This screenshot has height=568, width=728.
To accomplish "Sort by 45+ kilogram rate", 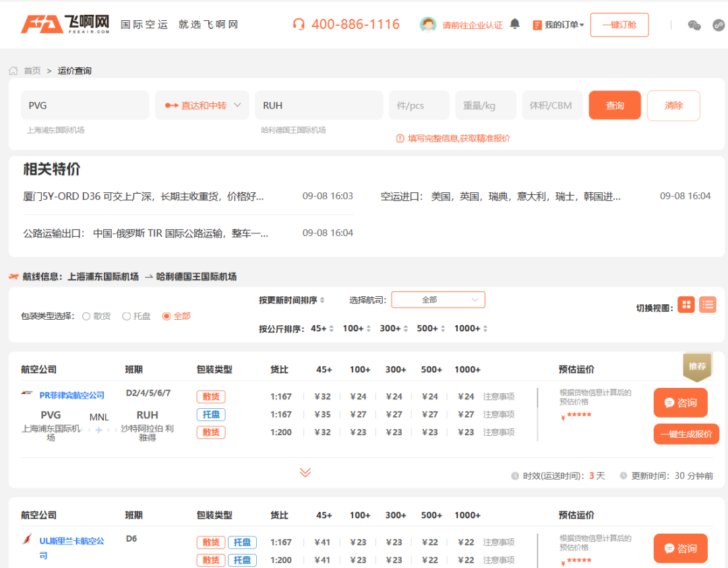I will tap(322, 329).
